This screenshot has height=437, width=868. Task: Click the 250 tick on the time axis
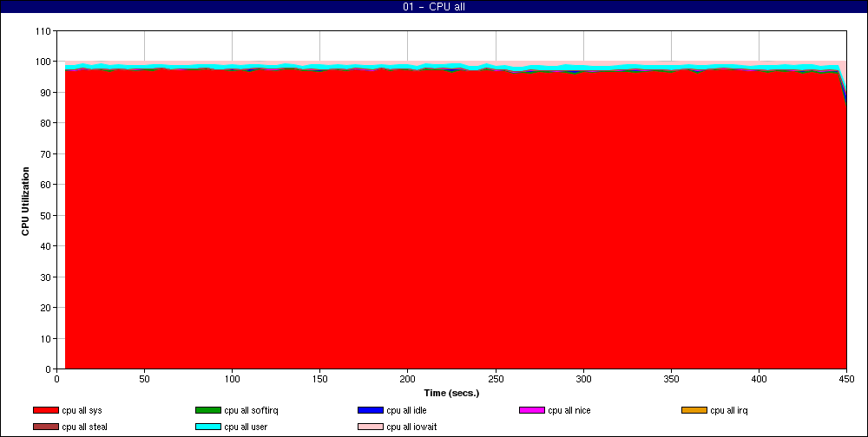click(496, 379)
